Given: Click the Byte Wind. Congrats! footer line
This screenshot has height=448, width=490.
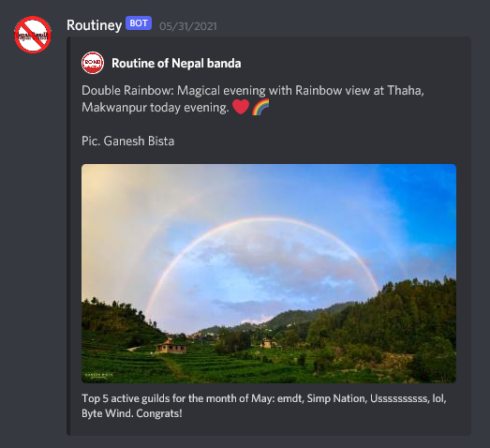Looking at the screenshot, I should (x=131, y=413).
